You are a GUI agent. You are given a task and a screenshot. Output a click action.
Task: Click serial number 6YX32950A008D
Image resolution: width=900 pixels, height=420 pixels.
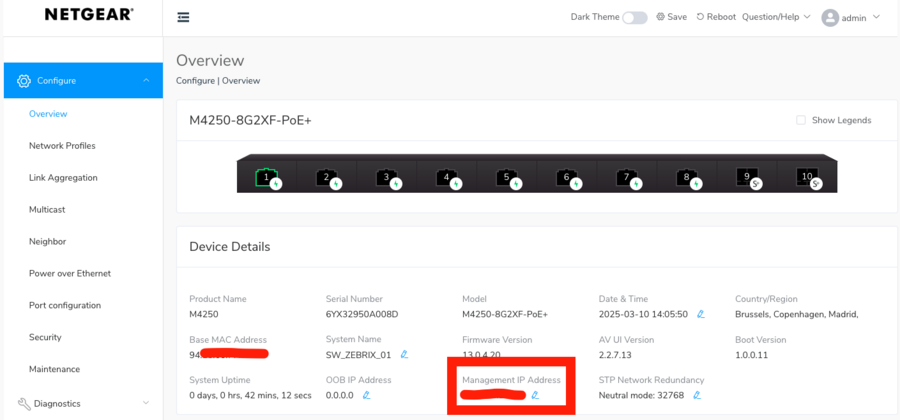coord(362,314)
